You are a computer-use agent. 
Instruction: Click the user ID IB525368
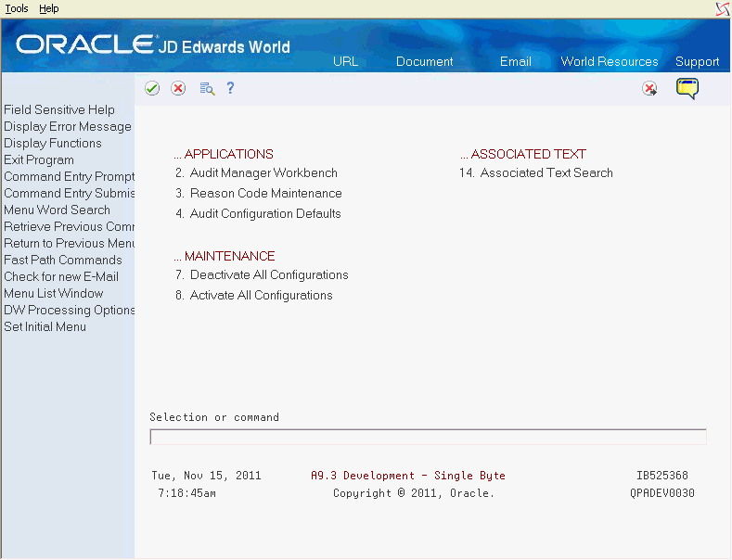click(662, 476)
